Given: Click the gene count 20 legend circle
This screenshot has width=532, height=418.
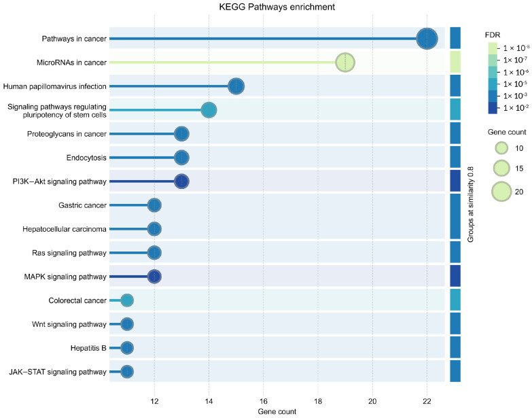Looking at the screenshot, I should (x=501, y=192).
